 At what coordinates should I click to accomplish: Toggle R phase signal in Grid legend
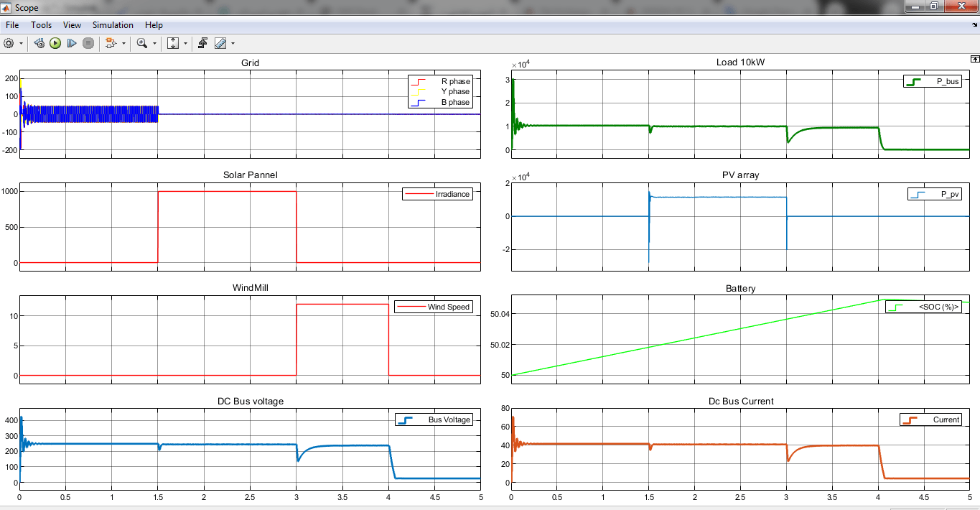(455, 81)
